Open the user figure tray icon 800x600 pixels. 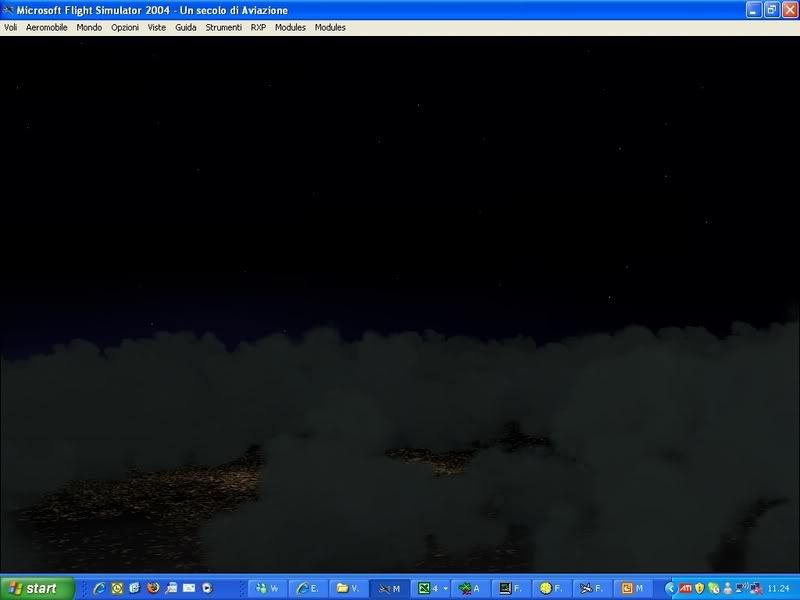coord(728,589)
